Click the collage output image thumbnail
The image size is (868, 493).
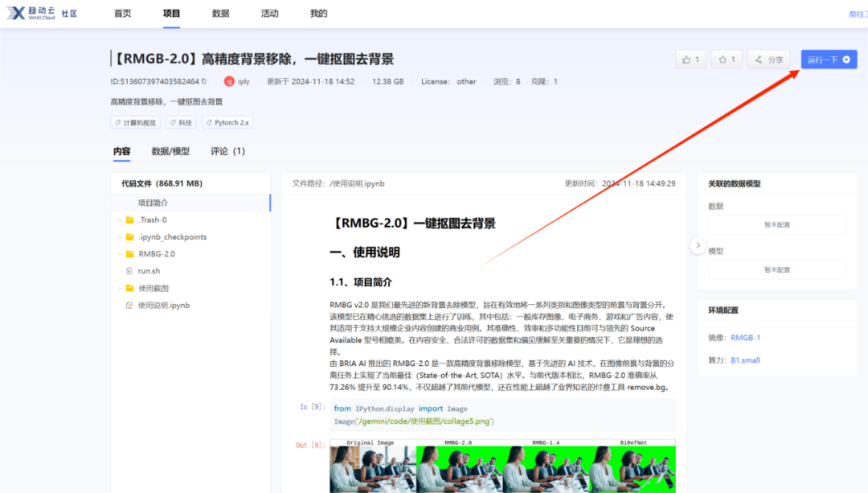click(x=502, y=466)
